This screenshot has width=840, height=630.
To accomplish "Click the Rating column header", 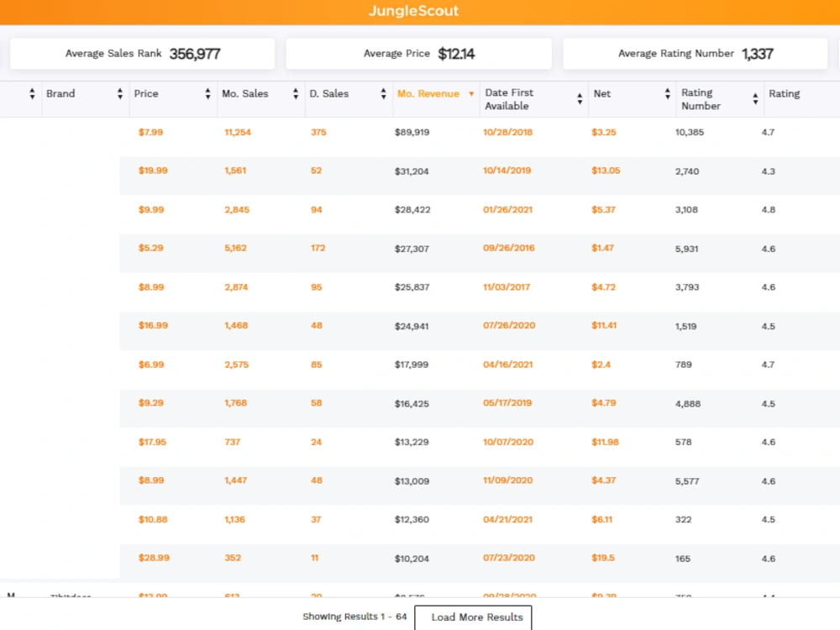I will (x=785, y=94).
